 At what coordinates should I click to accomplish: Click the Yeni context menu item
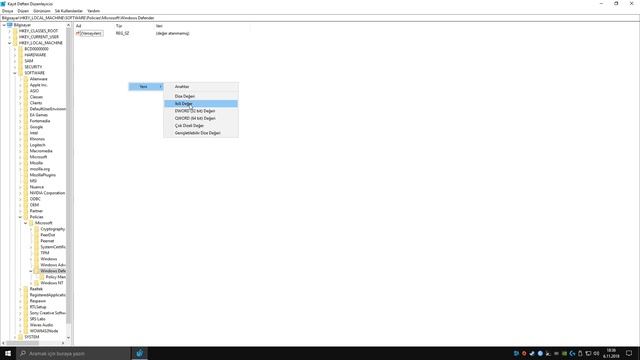[146, 87]
